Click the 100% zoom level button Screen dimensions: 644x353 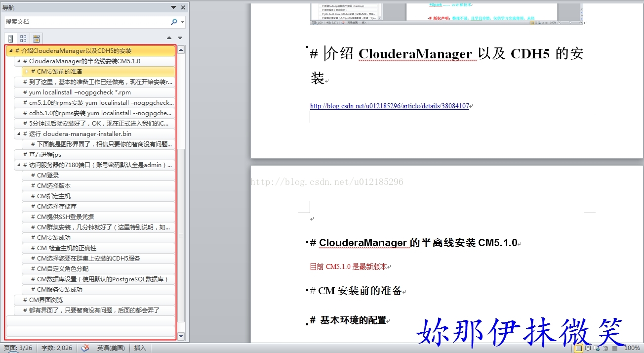coord(632,348)
